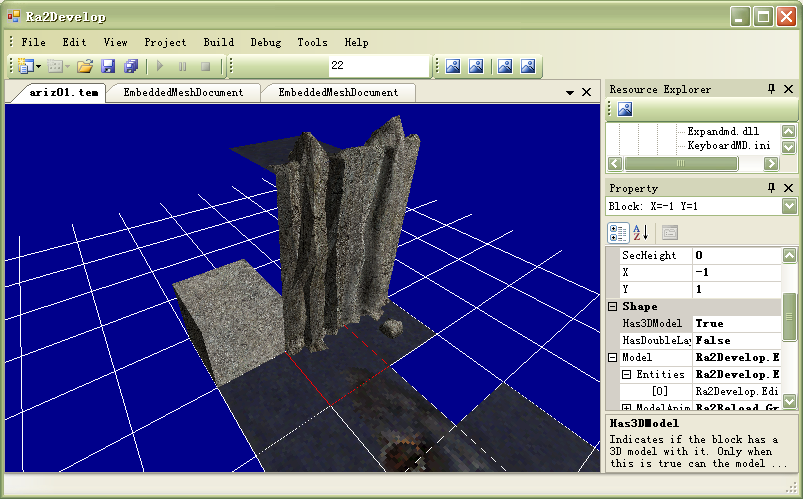Collapse the Shape property category
Viewport: 803px width, 499px height.
613,307
